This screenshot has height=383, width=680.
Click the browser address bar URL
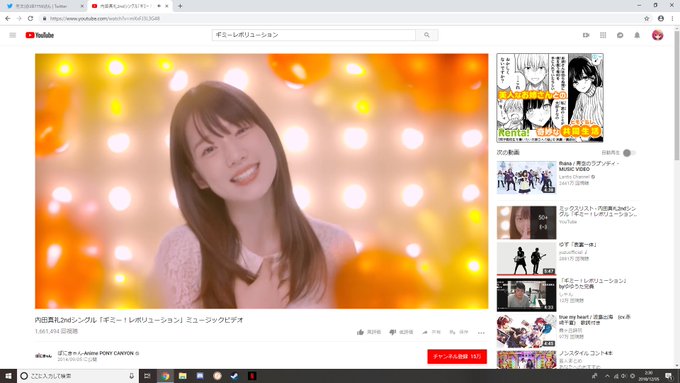tap(105, 19)
